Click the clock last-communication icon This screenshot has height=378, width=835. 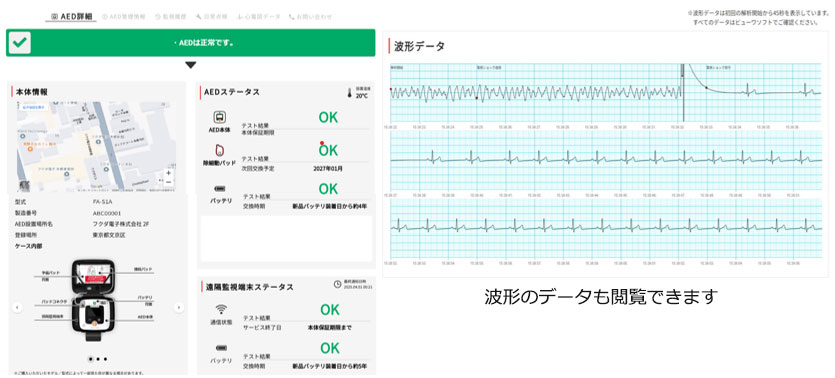click(337, 284)
